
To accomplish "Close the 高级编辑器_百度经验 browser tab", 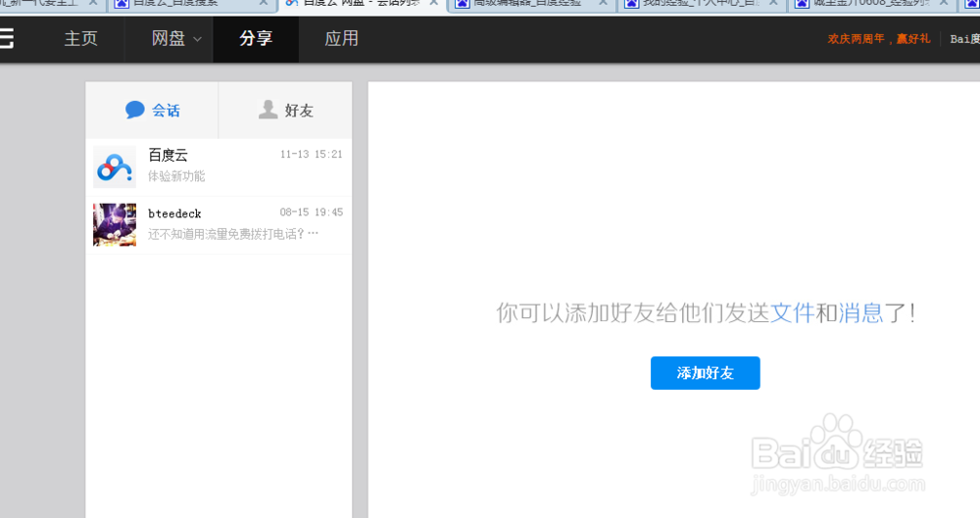I will click(603, 3).
